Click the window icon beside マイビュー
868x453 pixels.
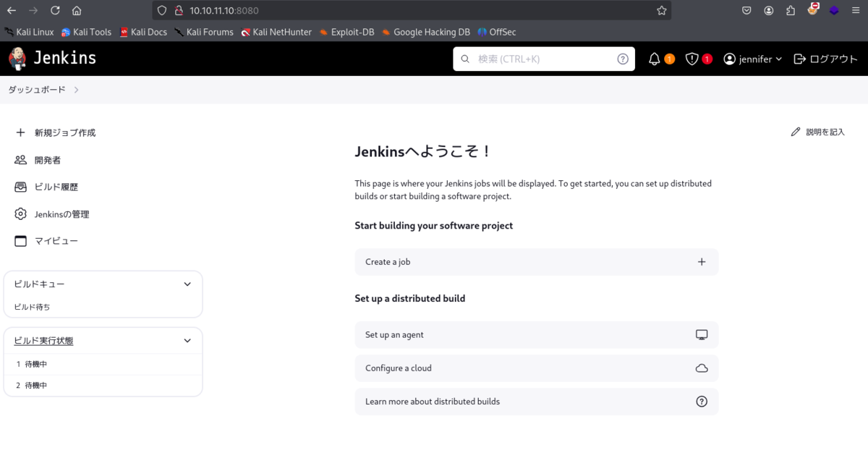20,241
